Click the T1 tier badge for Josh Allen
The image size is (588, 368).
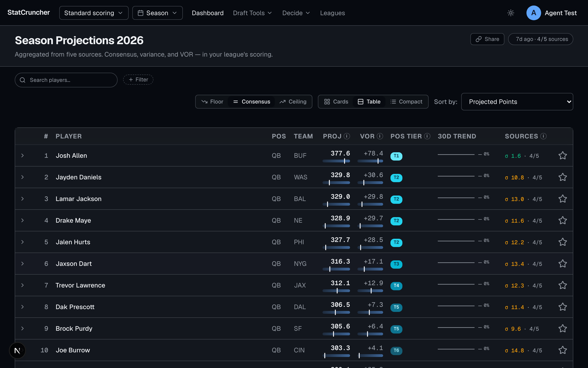click(x=396, y=156)
